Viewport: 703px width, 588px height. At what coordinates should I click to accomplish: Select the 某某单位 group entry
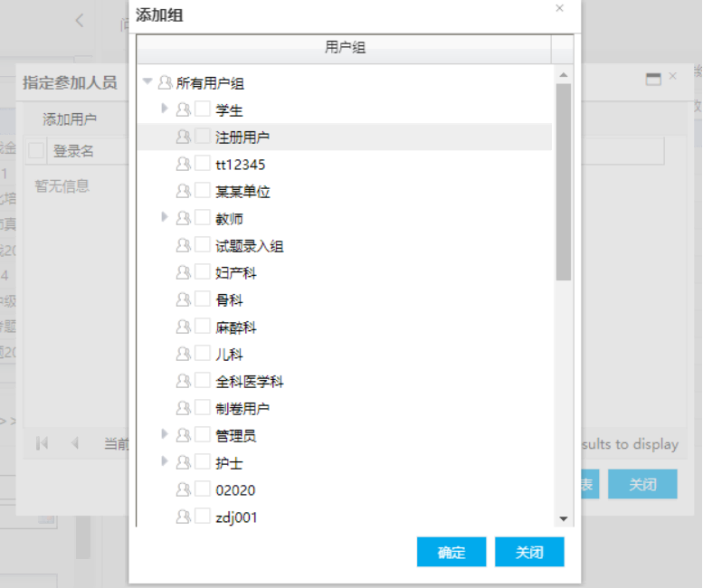click(x=242, y=192)
